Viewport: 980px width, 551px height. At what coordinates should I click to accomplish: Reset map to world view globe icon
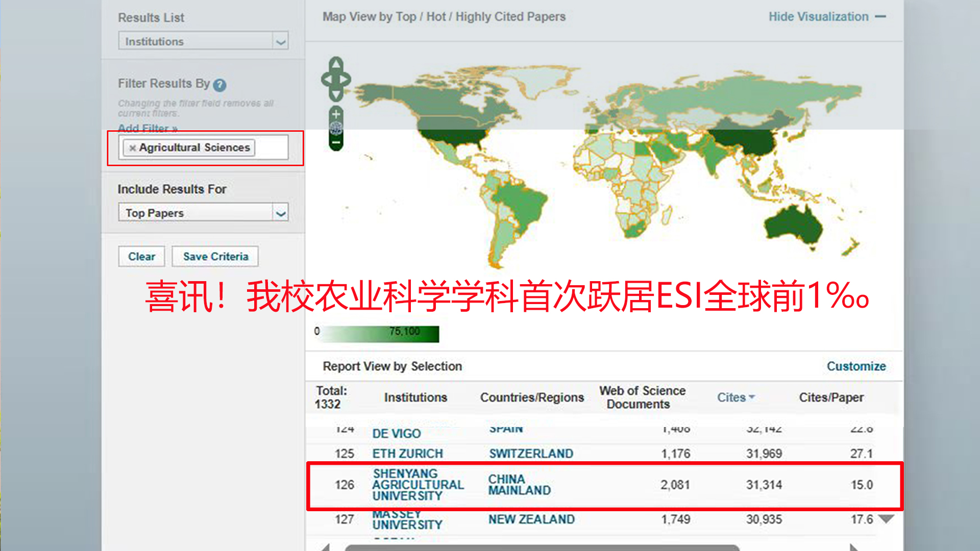click(336, 128)
